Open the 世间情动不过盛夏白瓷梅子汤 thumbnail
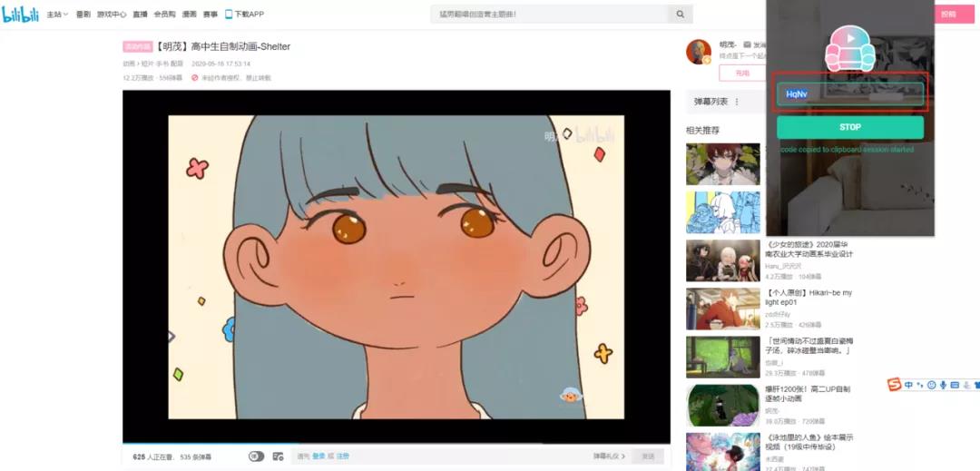This screenshot has height=471, width=980. tap(723, 357)
